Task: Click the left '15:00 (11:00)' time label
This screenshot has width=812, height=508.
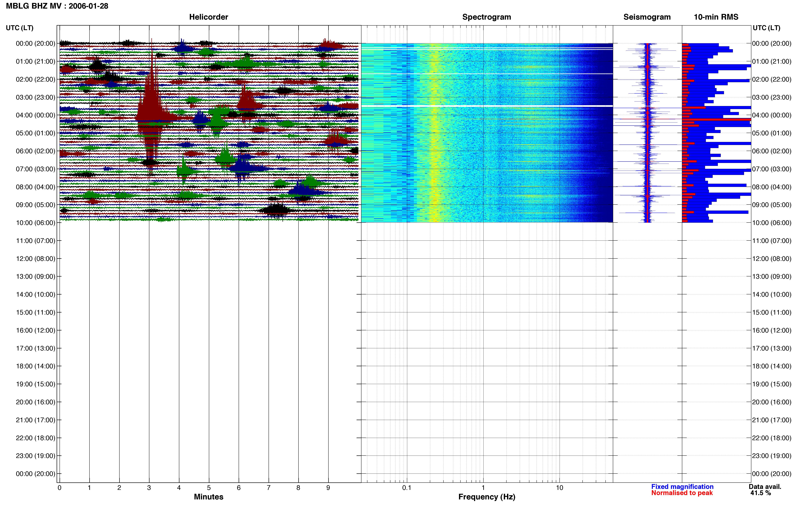Action: pos(36,313)
